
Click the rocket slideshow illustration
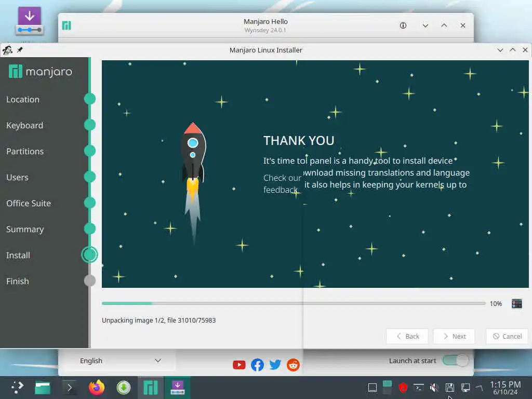click(193, 183)
